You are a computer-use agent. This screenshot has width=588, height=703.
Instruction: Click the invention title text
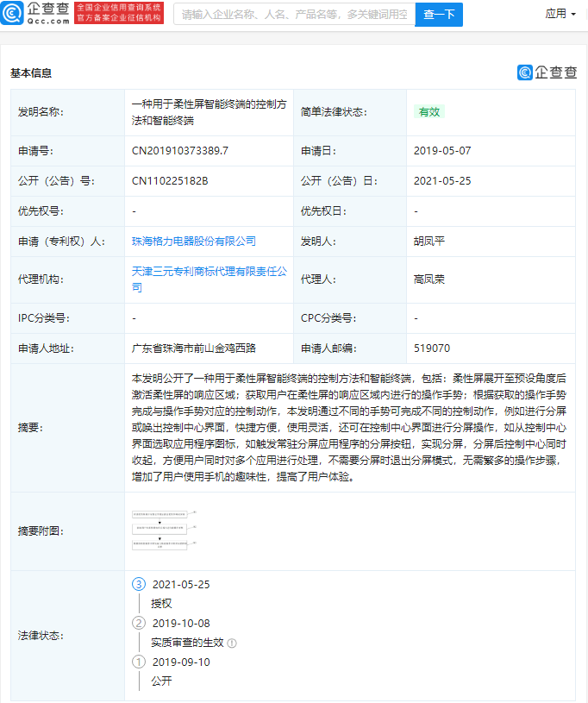[209, 112]
